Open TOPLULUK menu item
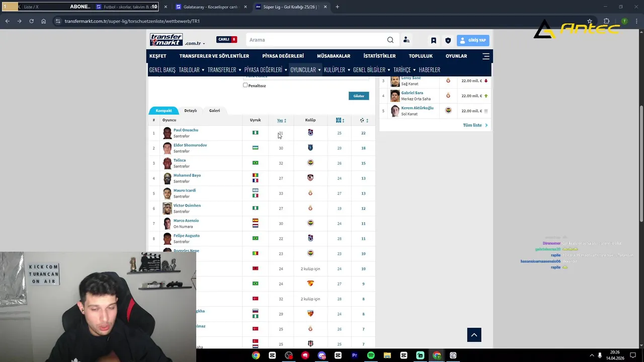Viewport: 644px width, 362px height. (421, 56)
